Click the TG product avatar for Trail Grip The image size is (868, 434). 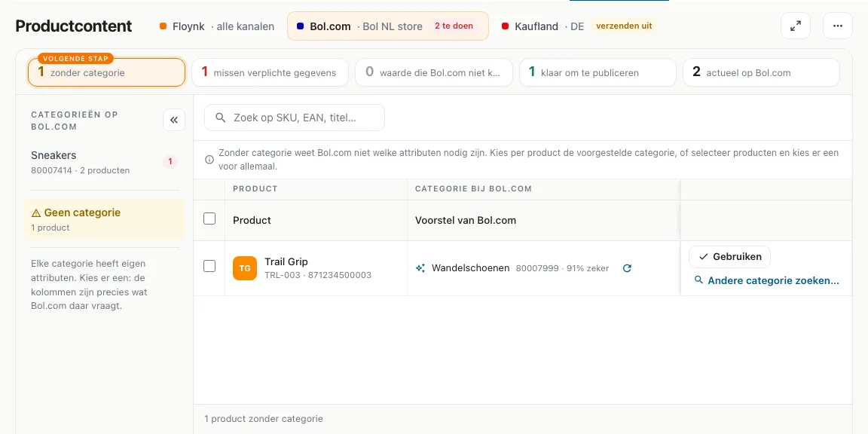tap(245, 268)
